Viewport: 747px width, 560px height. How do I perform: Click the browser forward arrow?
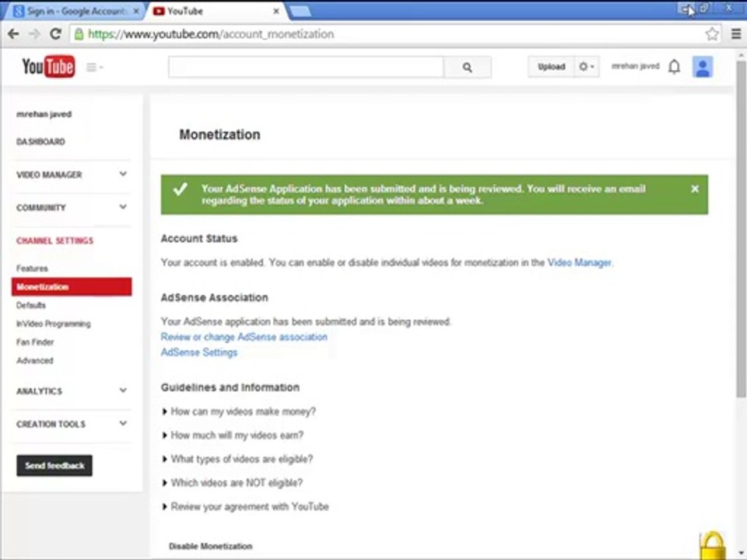34,33
